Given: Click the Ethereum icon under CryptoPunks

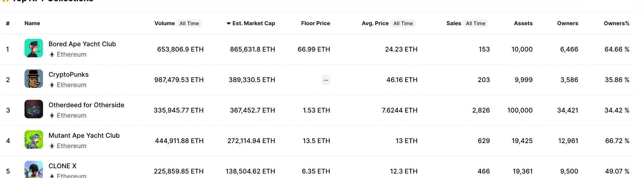Looking at the screenshot, I should [x=52, y=85].
